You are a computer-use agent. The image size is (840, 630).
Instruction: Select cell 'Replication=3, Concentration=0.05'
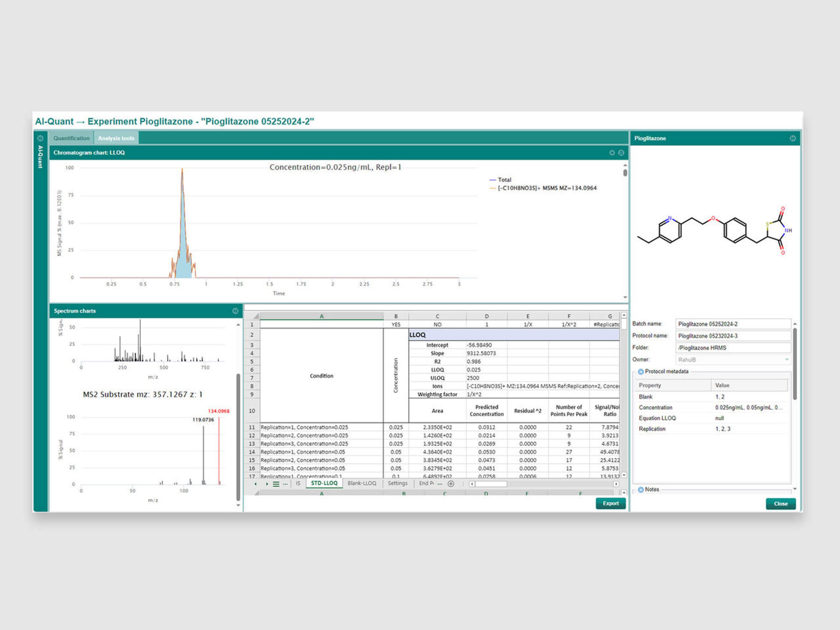[x=322, y=469]
